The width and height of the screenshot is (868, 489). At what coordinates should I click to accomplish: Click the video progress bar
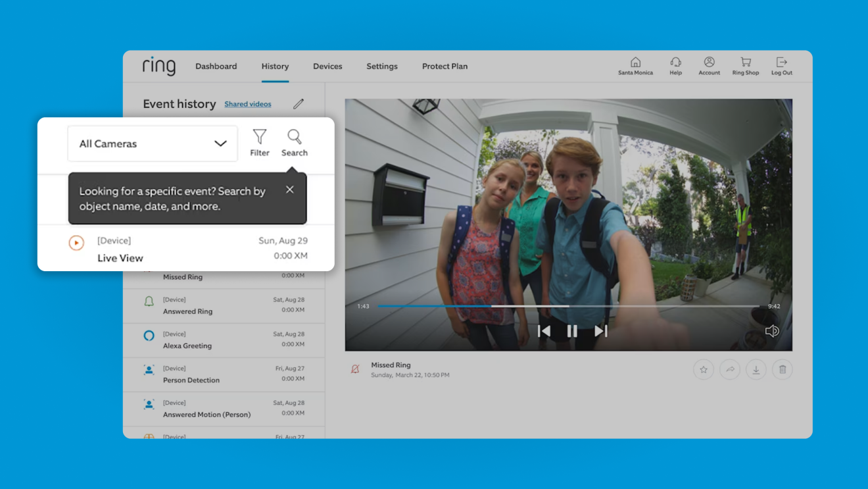coord(569,306)
